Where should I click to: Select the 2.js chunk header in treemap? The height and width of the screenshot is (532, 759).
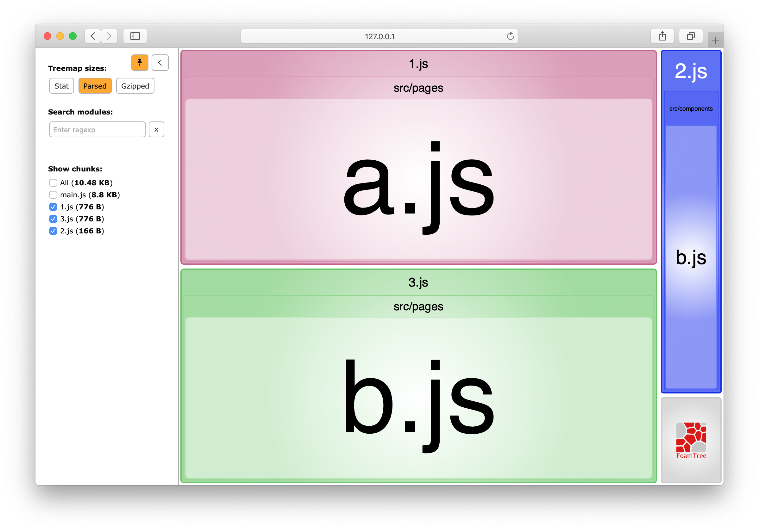point(691,71)
